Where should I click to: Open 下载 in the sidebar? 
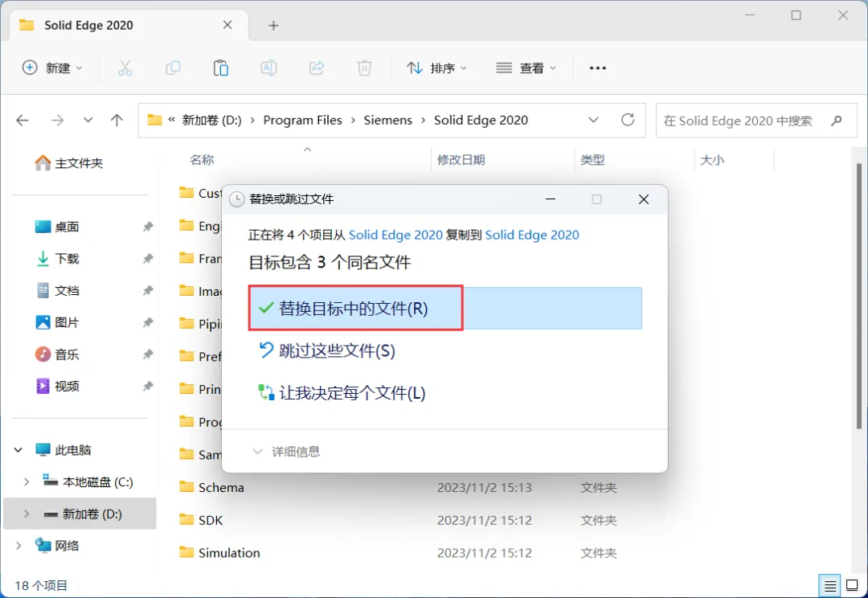(57, 259)
